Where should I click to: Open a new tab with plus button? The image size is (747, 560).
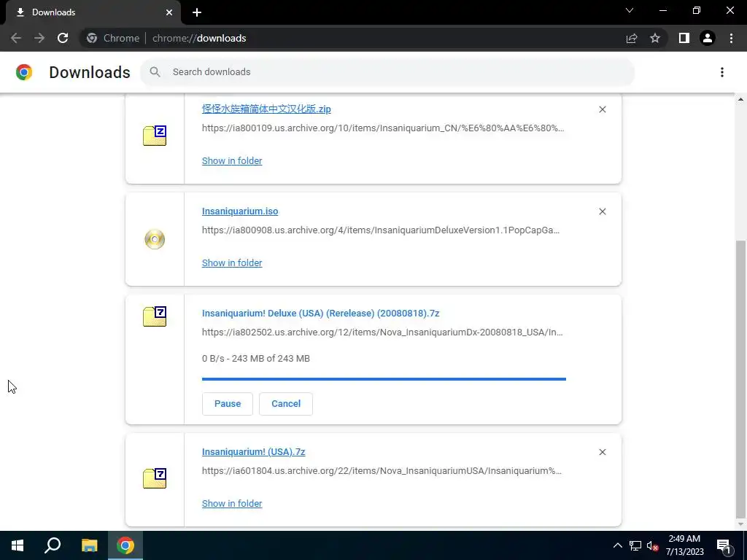point(197,12)
